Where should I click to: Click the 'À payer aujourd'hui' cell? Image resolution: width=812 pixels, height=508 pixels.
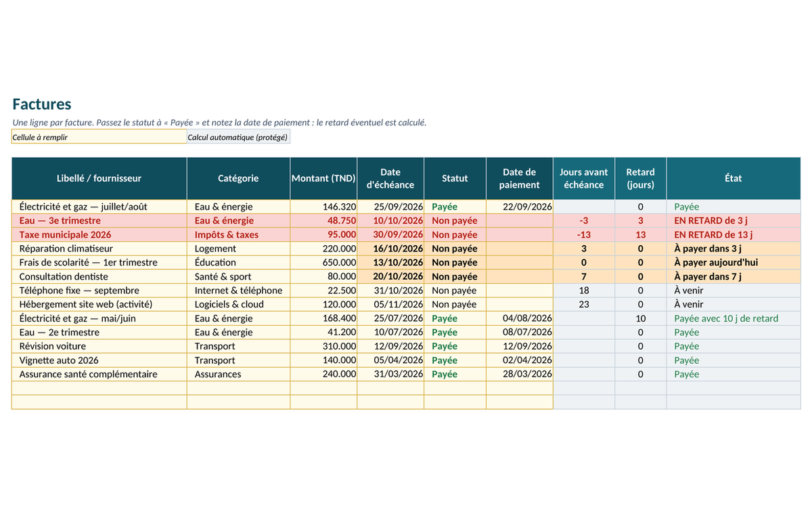pos(734,262)
